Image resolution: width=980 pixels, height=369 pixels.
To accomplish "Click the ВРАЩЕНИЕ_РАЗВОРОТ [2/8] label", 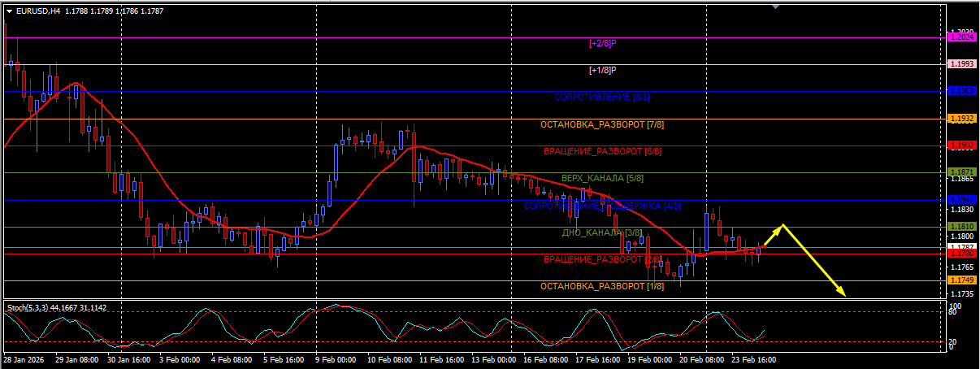I will click(x=602, y=259).
